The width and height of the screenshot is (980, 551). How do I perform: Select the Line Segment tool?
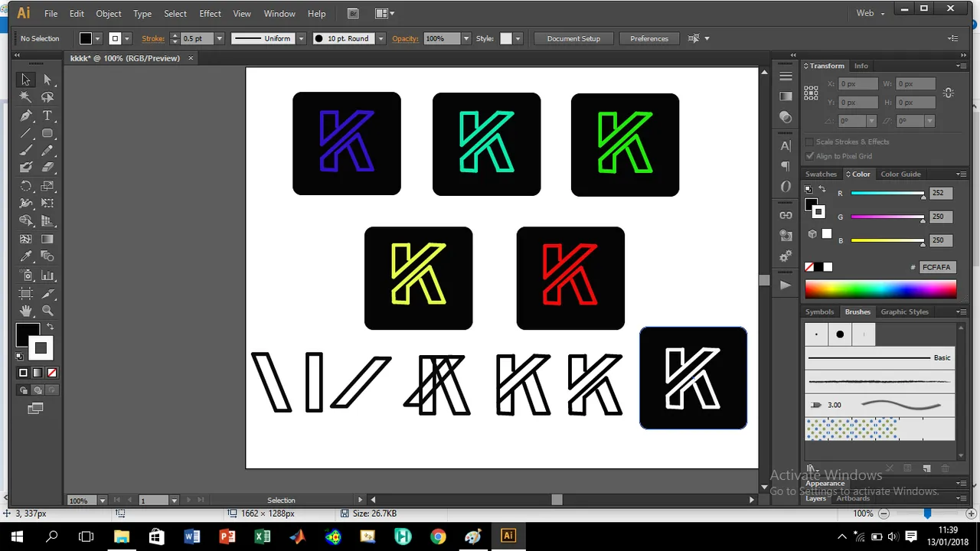[26, 133]
